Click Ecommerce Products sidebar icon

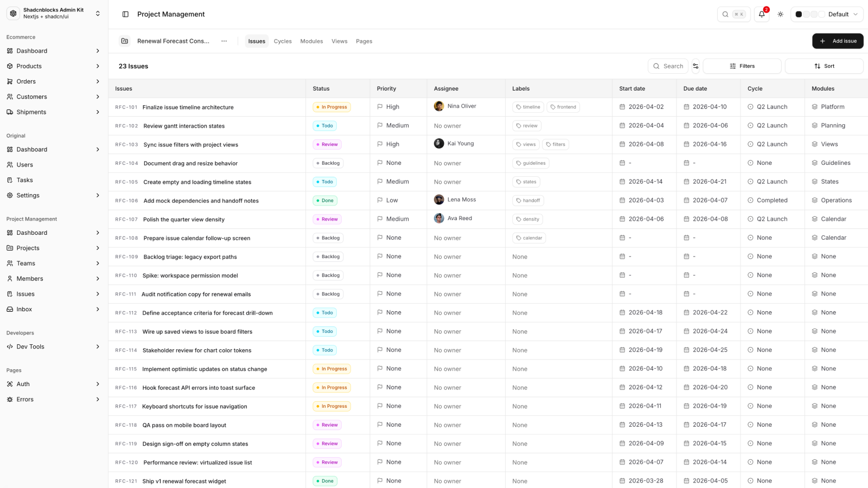pyautogui.click(x=10, y=66)
